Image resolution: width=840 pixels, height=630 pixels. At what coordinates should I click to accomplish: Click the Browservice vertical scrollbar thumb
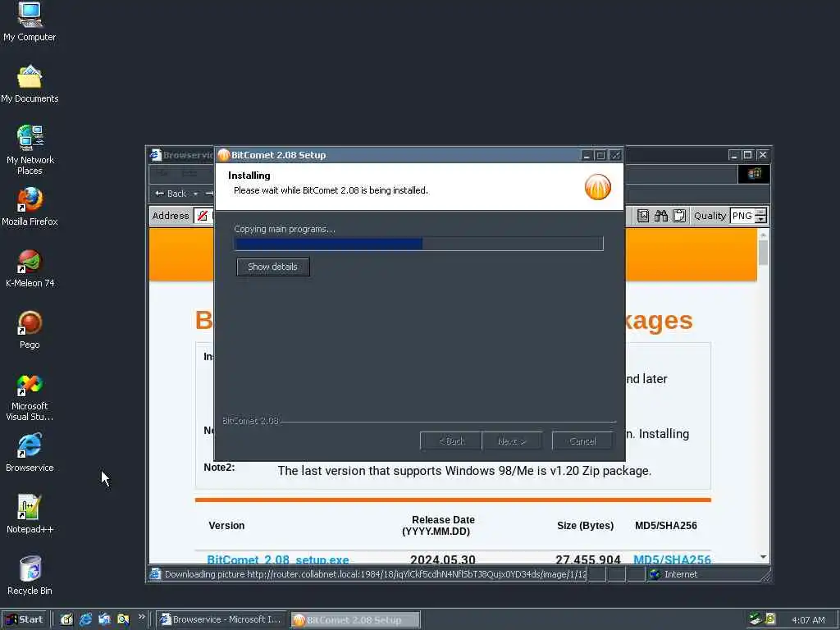[764, 253]
